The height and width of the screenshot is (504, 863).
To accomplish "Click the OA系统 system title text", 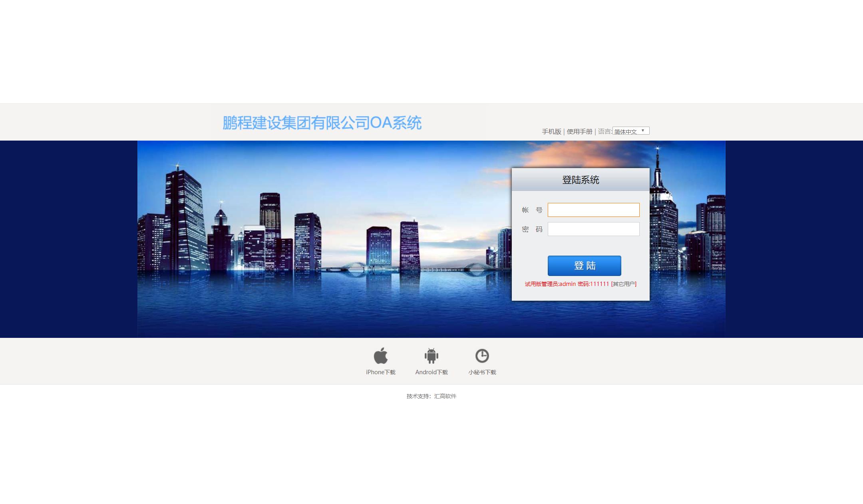I will point(322,122).
